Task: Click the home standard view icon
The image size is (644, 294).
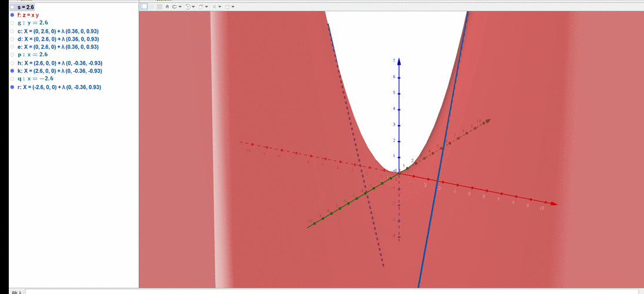Action: tap(167, 7)
